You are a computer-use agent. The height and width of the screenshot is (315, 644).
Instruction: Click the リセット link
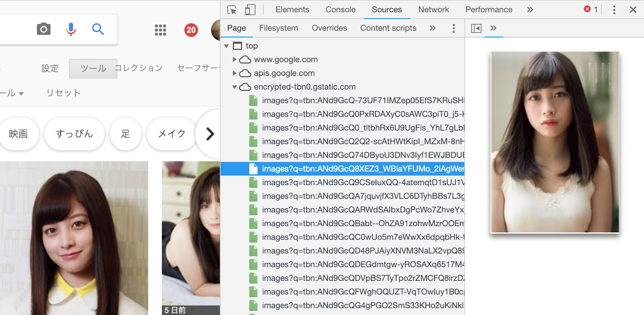point(63,93)
